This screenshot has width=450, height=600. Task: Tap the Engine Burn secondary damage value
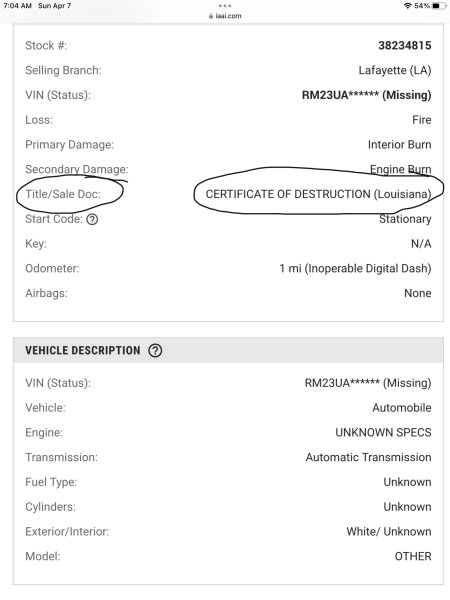(401, 169)
